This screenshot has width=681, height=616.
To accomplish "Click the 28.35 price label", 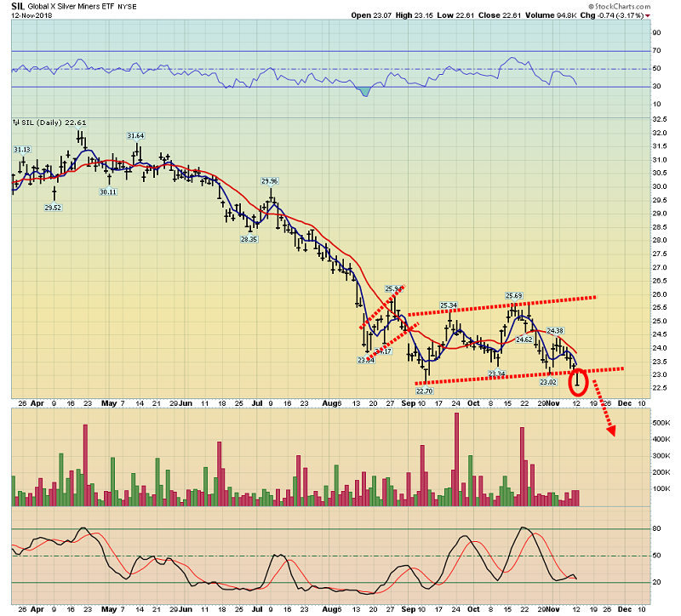I will point(249,239).
